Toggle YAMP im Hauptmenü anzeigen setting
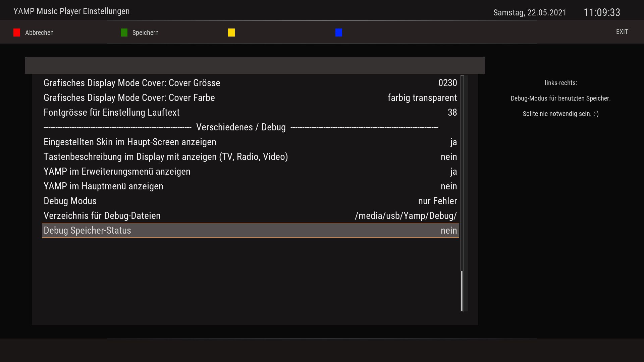Image resolution: width=644 pixels, height=362 pixels. pyautogui.click(x=103, y=186)
